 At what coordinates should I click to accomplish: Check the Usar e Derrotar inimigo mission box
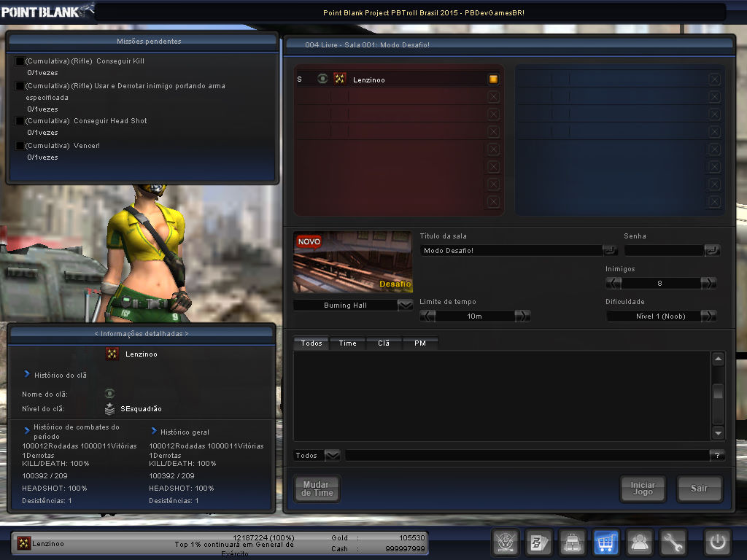tap(20, 86)
